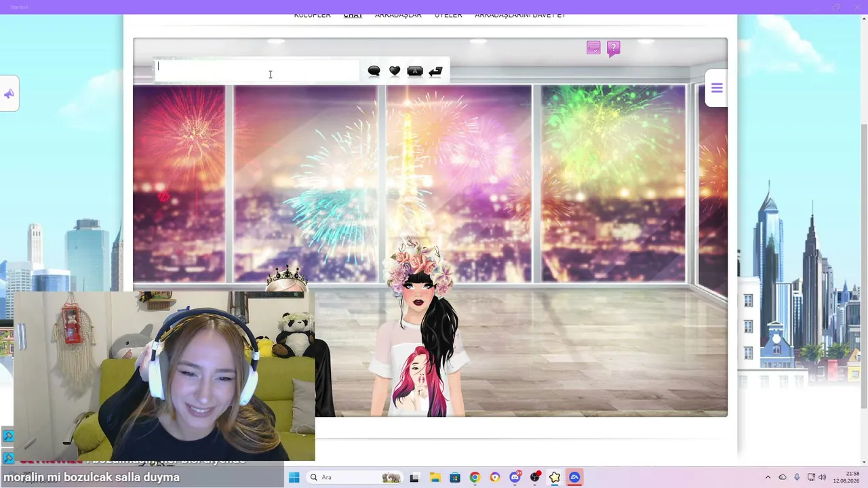Screen dimensions: 868x488
Task: Send message with the return arrow icon
Action: (435, 71)
